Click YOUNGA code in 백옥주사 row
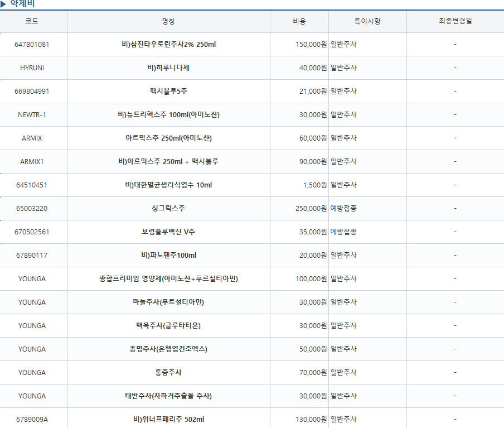 [32, 326]
